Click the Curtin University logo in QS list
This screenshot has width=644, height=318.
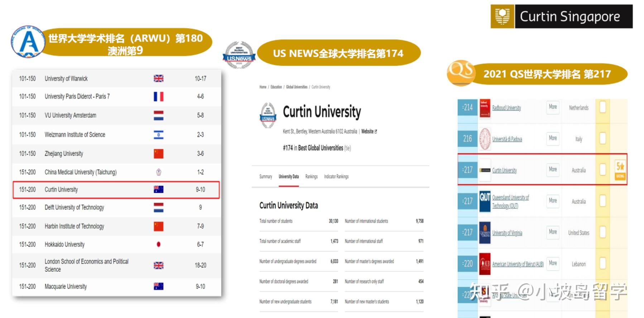point(485,170)
